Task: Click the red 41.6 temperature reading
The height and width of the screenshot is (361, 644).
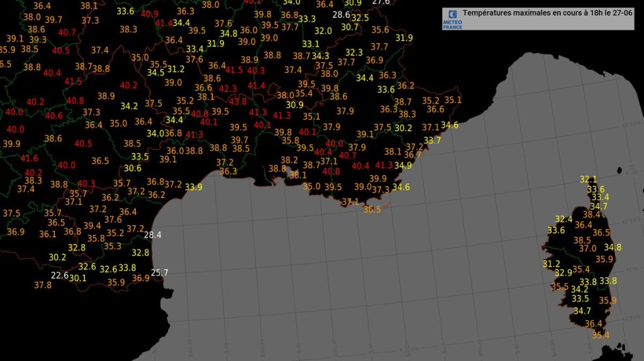Action: [x=29, y=158]
